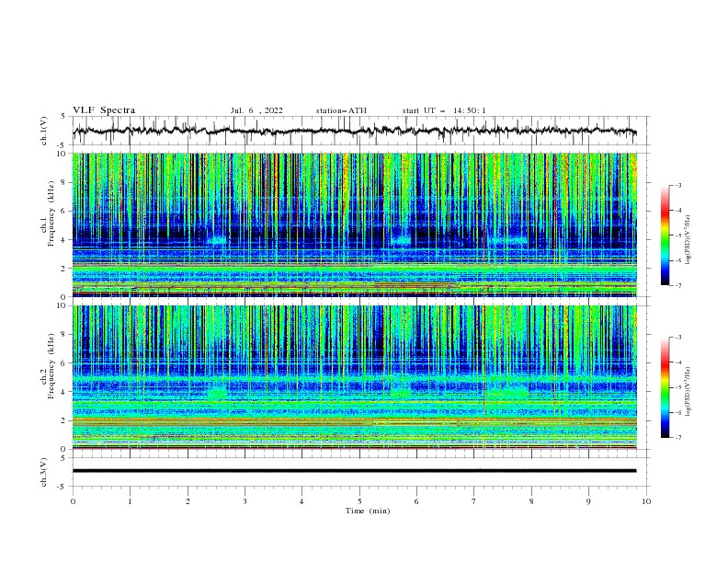Click the ch.3 flat black voltage trace
This screenshot has height=563, width=728.
354,471
